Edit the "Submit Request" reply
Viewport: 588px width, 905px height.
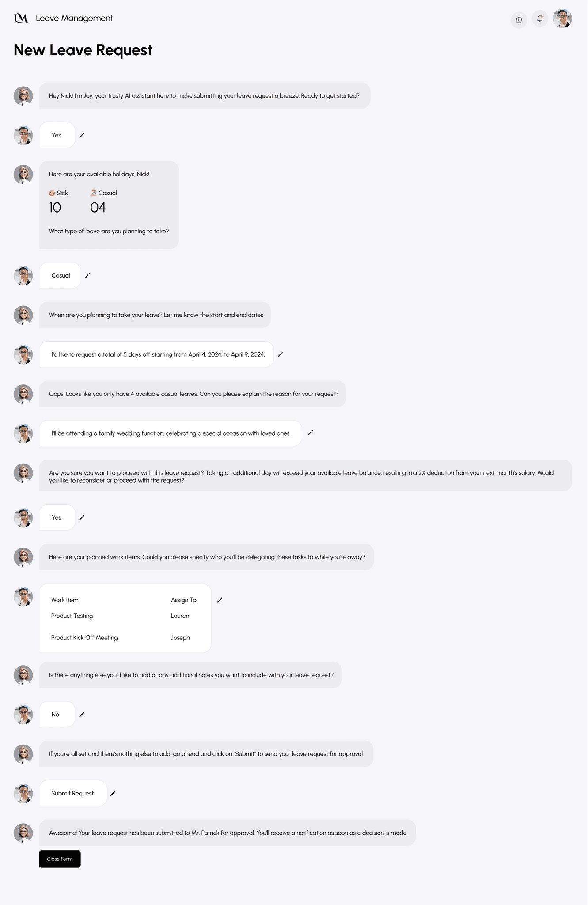pyautogui.click(x=113, y=793)
